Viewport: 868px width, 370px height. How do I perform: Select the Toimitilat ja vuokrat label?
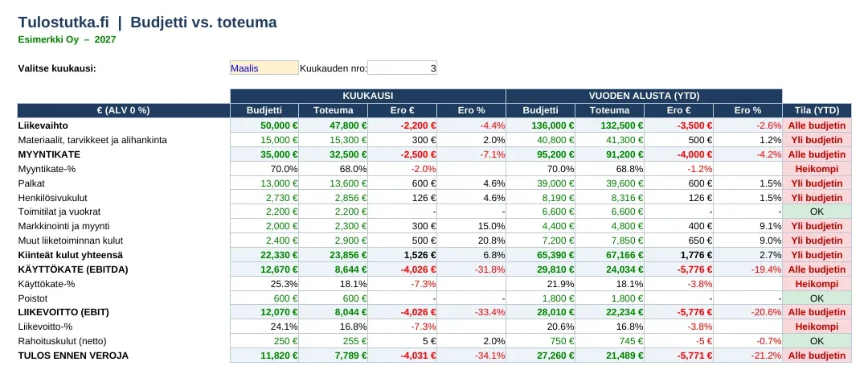point(59,212)
